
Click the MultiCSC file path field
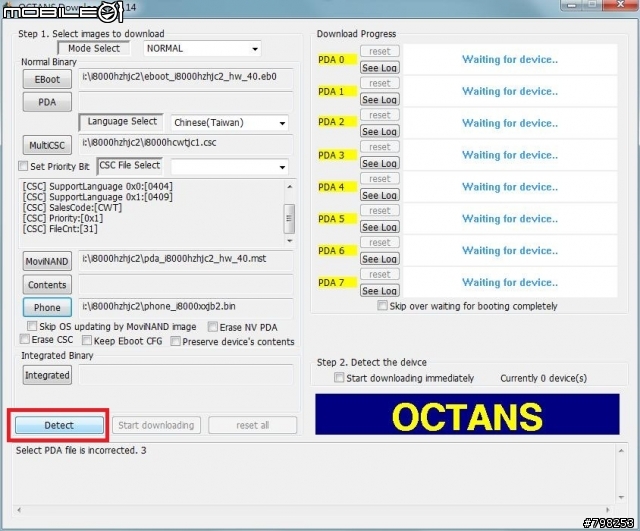click(186, 144)
